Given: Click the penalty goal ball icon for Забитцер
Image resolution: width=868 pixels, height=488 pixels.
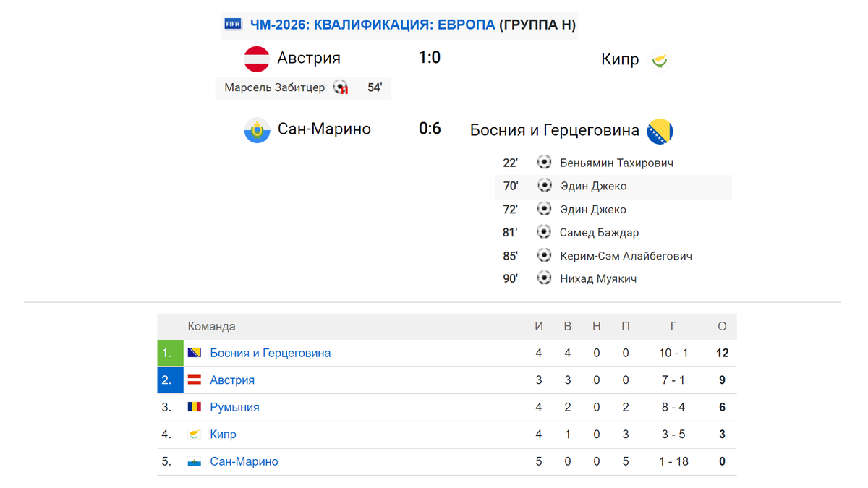Looking at the screenshot, I should 341,87.
